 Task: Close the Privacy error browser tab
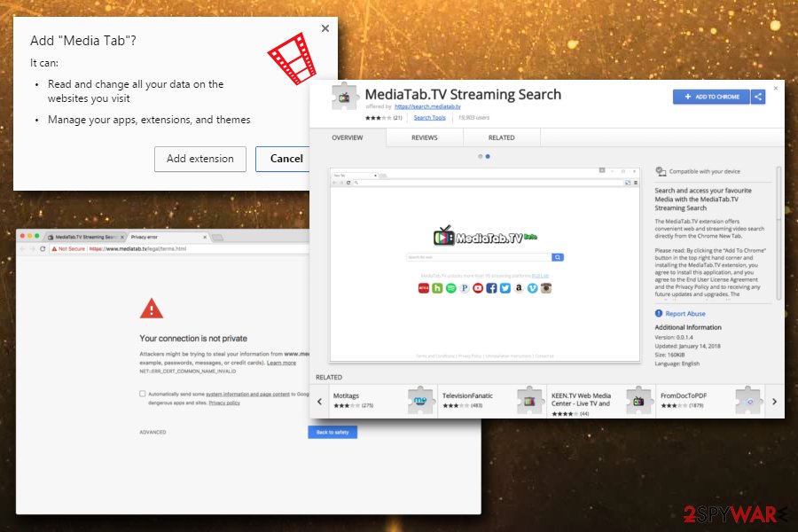coord(205,238)
